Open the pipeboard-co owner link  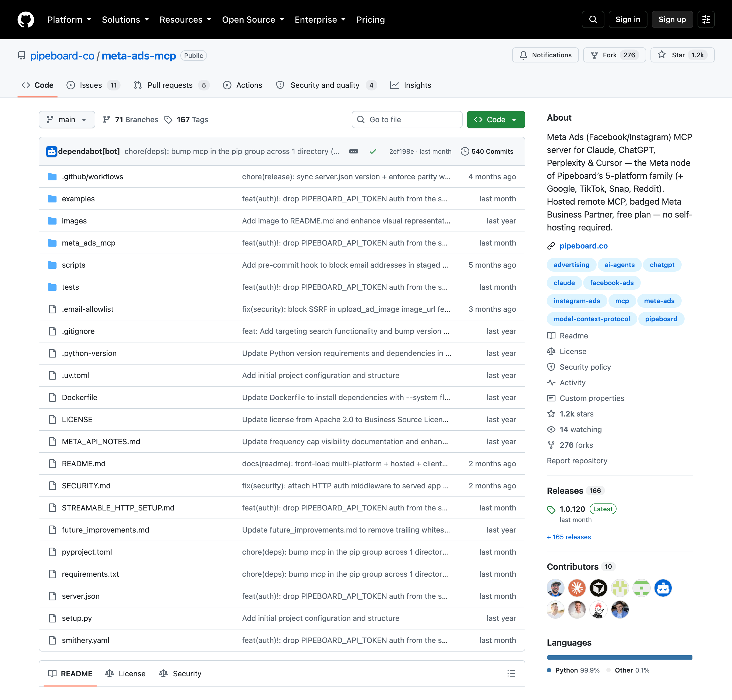click(62, 56)
